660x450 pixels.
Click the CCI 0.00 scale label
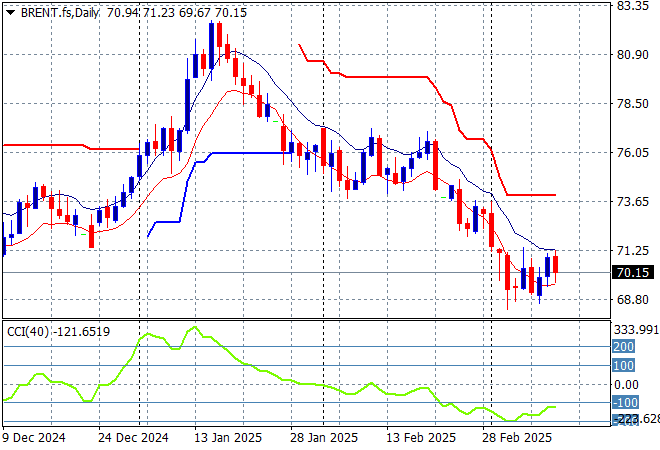pos(627,384)
